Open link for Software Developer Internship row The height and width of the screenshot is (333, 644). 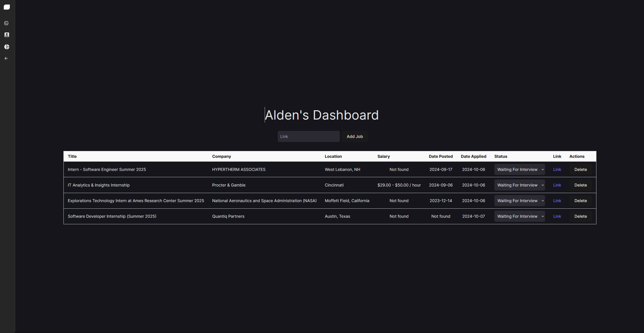point(557,216)
